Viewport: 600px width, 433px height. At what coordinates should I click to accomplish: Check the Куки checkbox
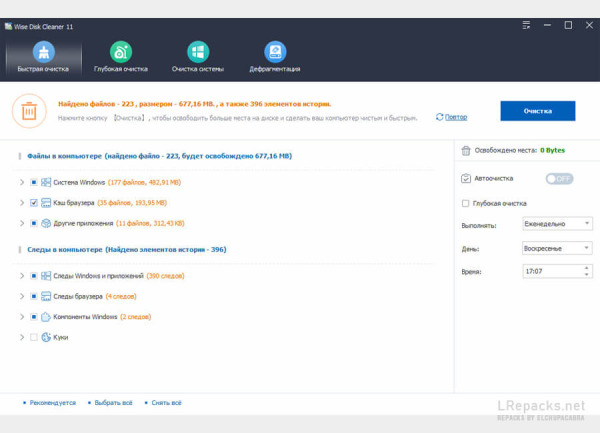tap(34, 337)
